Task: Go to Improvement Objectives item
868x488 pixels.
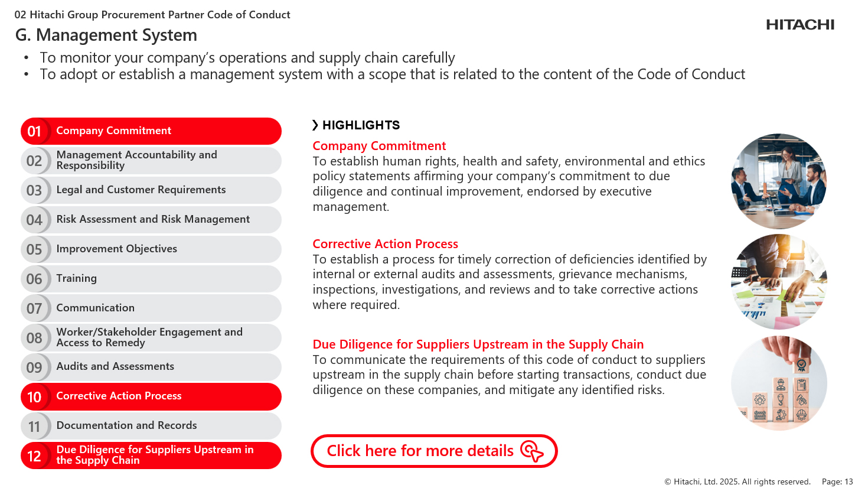Action: pos(151,249)
